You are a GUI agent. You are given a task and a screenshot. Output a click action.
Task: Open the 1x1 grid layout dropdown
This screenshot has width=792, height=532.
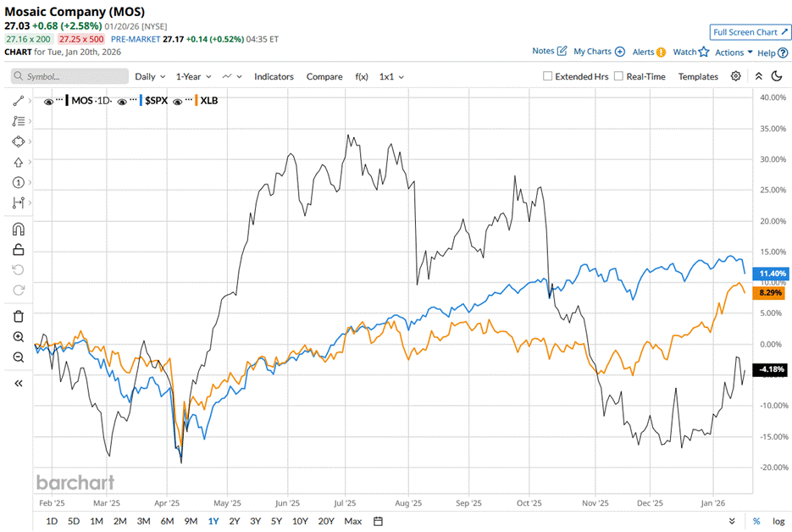[x=391, y=76]
